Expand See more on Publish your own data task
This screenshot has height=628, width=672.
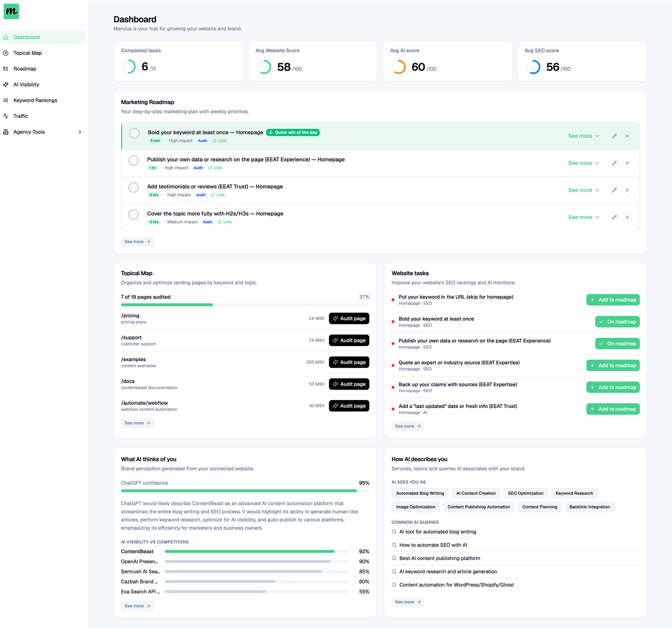(x=583, y=163)
